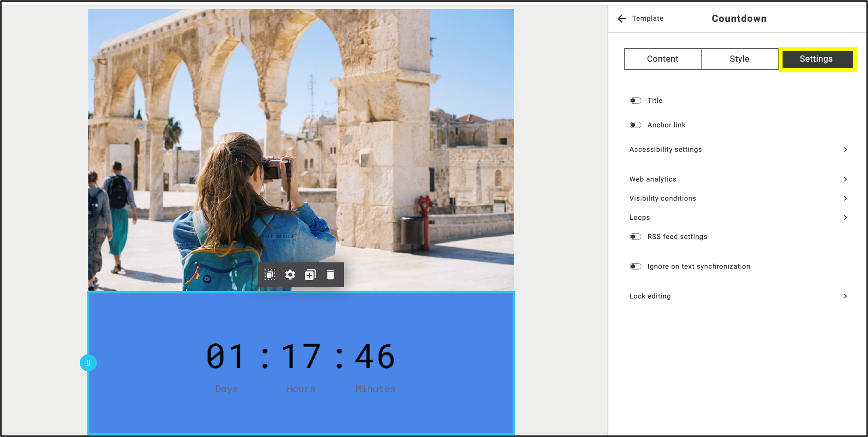This screenshot has width=868, height=437.
Task: Click the Web analytics label
Action: pyautogui.click(x=653, y=179)
